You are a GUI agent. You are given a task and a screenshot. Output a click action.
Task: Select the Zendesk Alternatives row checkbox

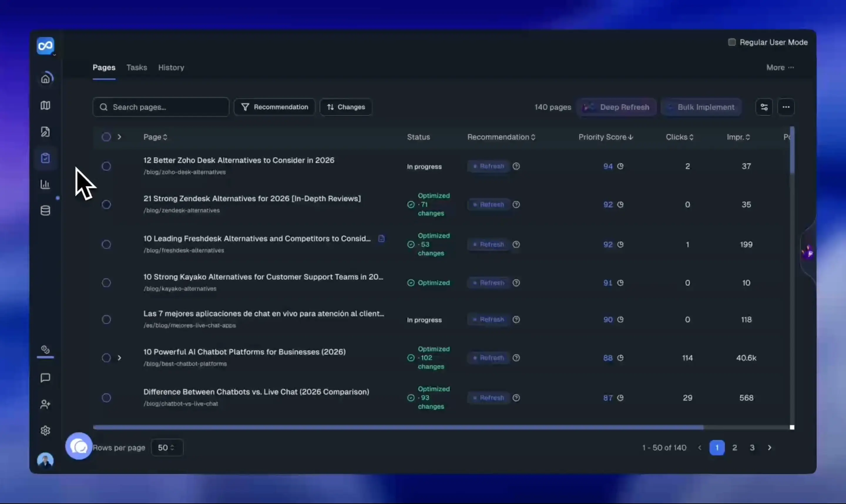106,205
